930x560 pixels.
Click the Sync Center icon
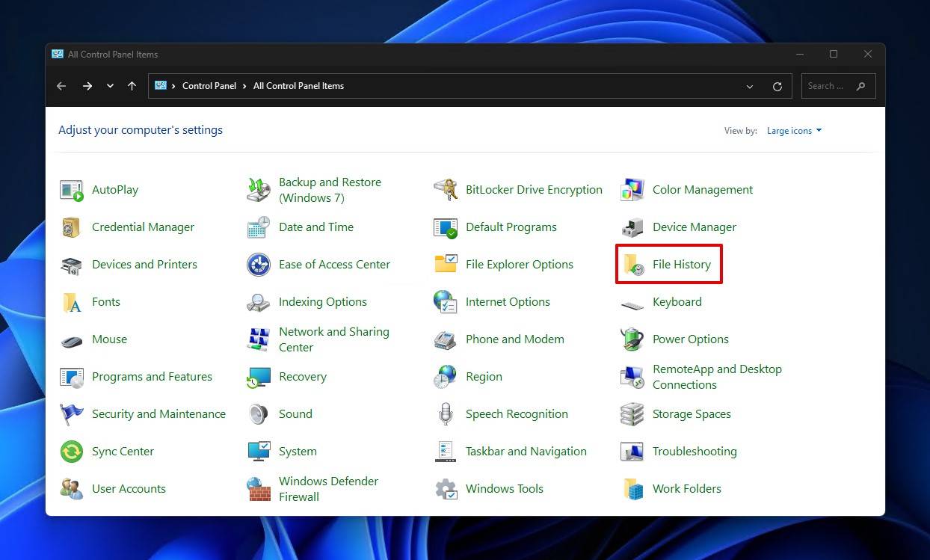[72, 452]
